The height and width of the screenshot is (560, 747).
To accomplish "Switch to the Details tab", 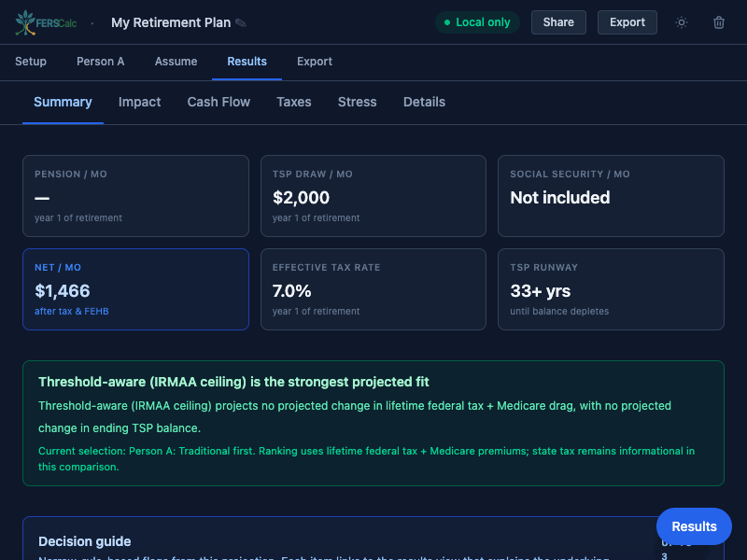I will tap(424, 102).
